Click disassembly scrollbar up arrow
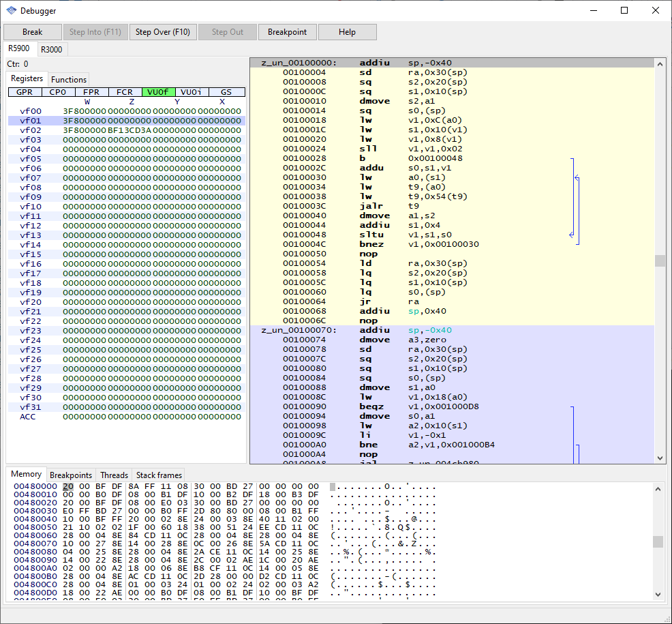 tap(660, 64)
